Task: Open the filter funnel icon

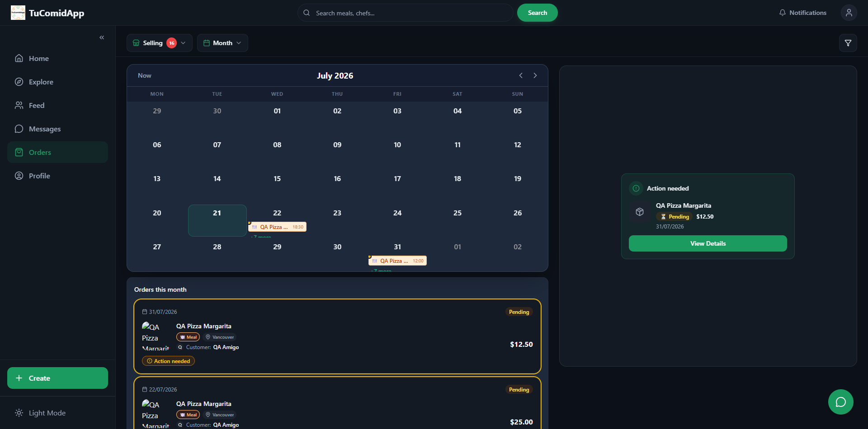Action: (x=848, y=43)
